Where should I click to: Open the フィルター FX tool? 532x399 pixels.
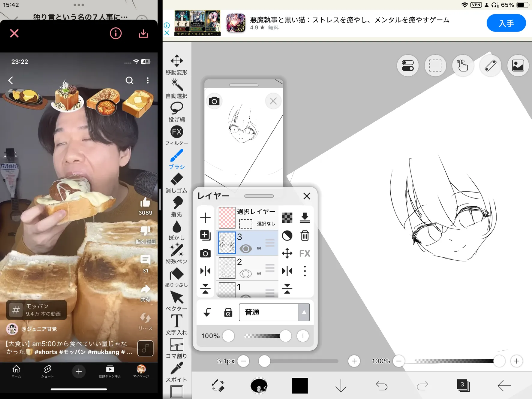pos(177,136)
